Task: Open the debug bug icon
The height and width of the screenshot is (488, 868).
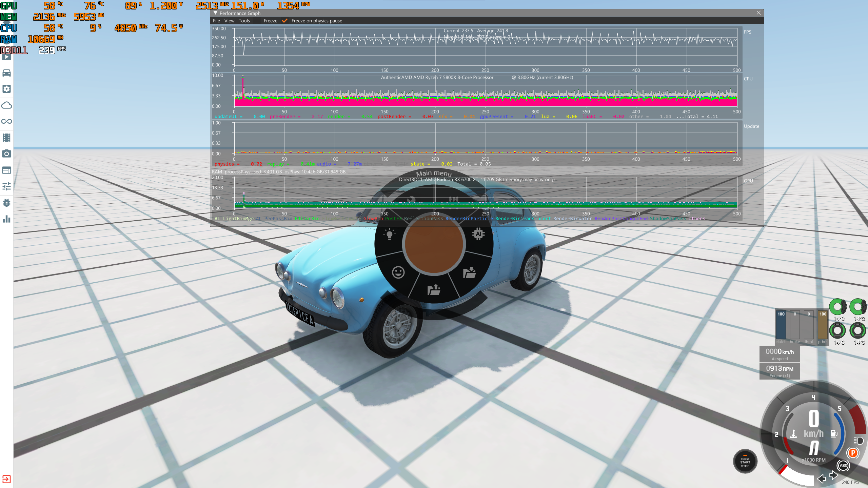Action: pos(6,203)
